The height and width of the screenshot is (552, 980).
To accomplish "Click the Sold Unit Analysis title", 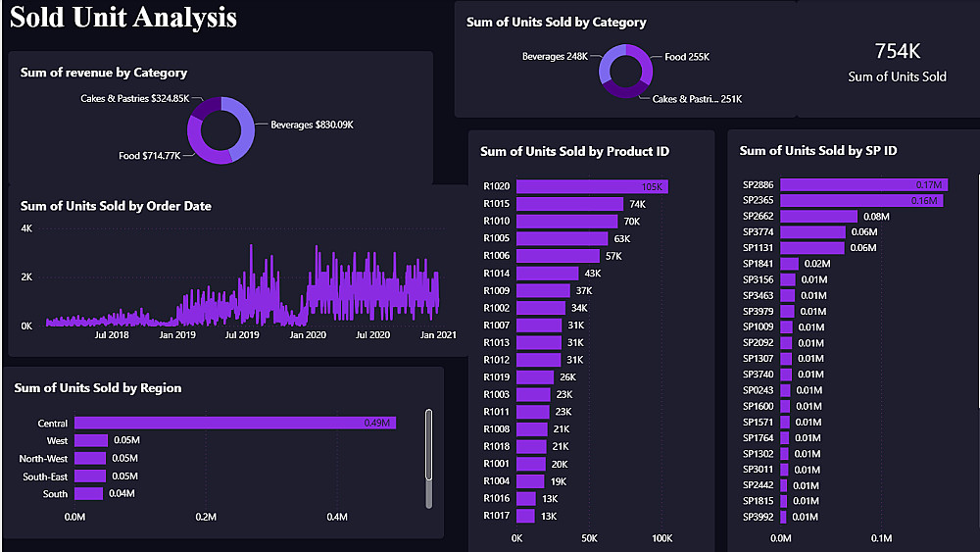I will pos(123,17).
